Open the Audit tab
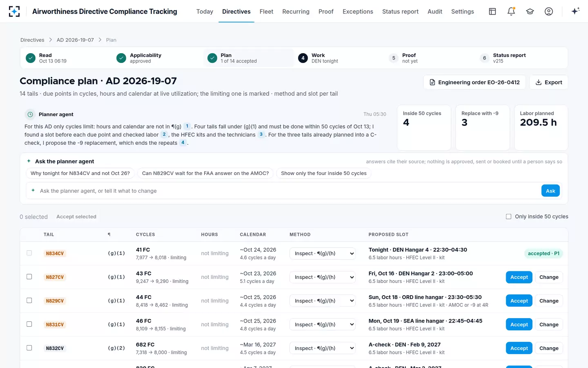This screenshot has height=368, width=588. [x=435, y=11]
